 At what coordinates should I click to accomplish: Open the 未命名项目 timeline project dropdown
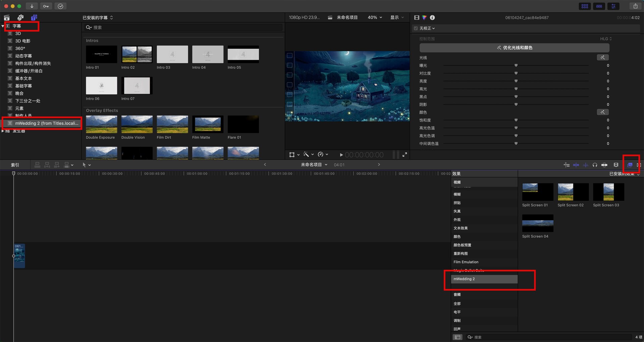tap(314, 165)
